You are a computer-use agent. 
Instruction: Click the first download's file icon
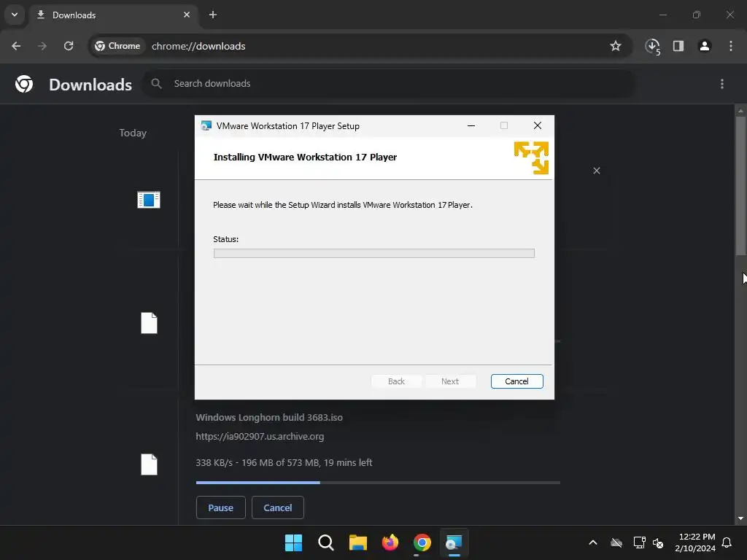(x=149, y=200)
